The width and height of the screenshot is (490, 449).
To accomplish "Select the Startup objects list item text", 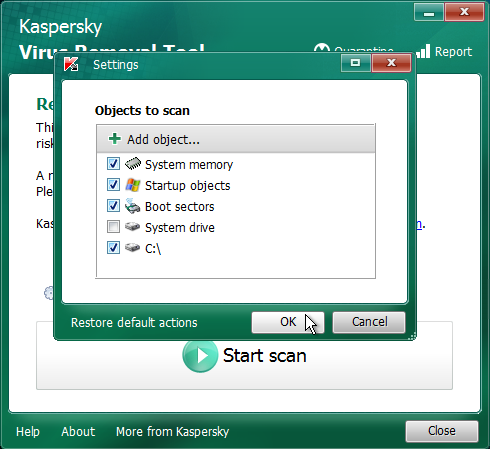I will click(x=188, y=186).
